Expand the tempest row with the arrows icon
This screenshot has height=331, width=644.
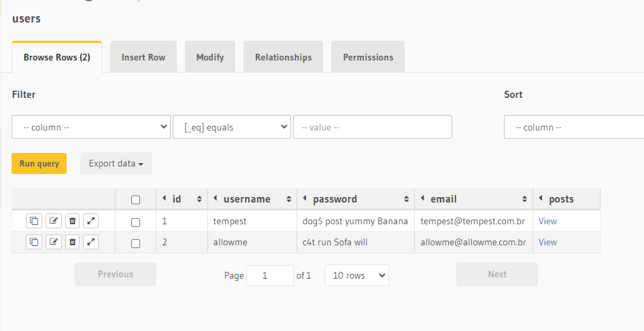point(91,221)
